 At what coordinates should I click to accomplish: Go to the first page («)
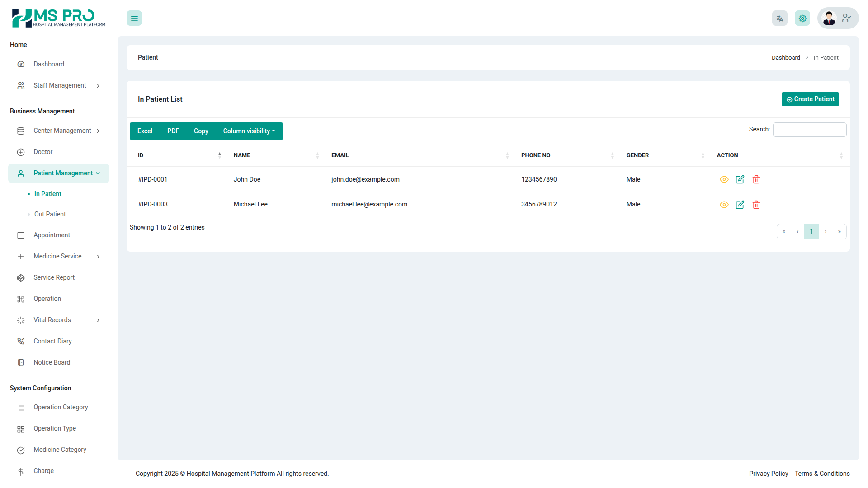click(x=784, y=232)
